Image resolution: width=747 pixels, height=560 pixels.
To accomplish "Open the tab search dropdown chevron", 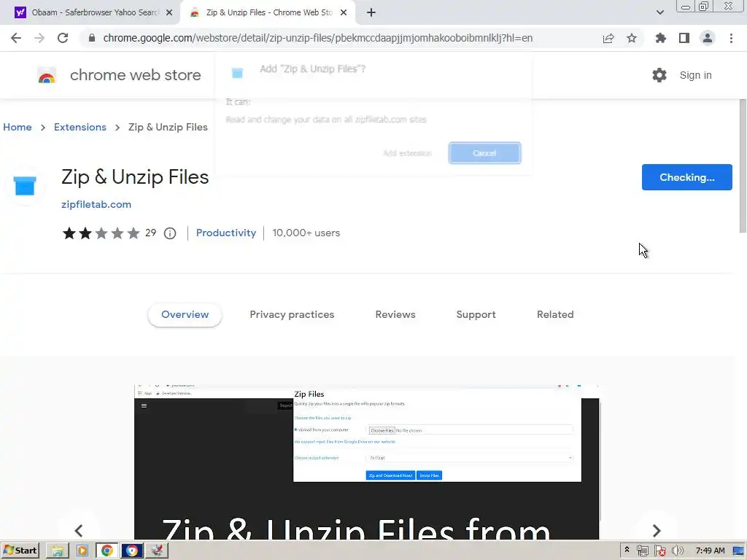I will (659, 12).
